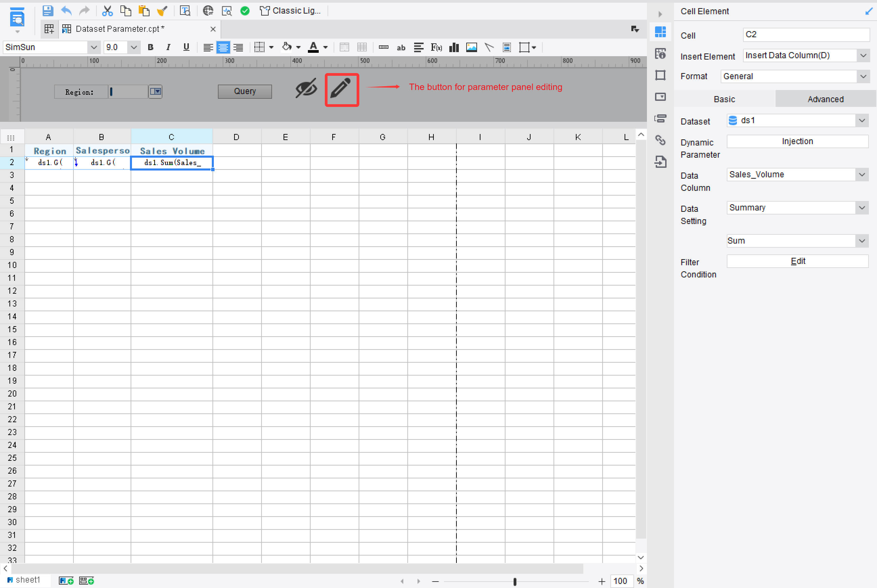Select the sheet1 tab
This screenshot has width=877, height=588.
[x=26, y=580]
